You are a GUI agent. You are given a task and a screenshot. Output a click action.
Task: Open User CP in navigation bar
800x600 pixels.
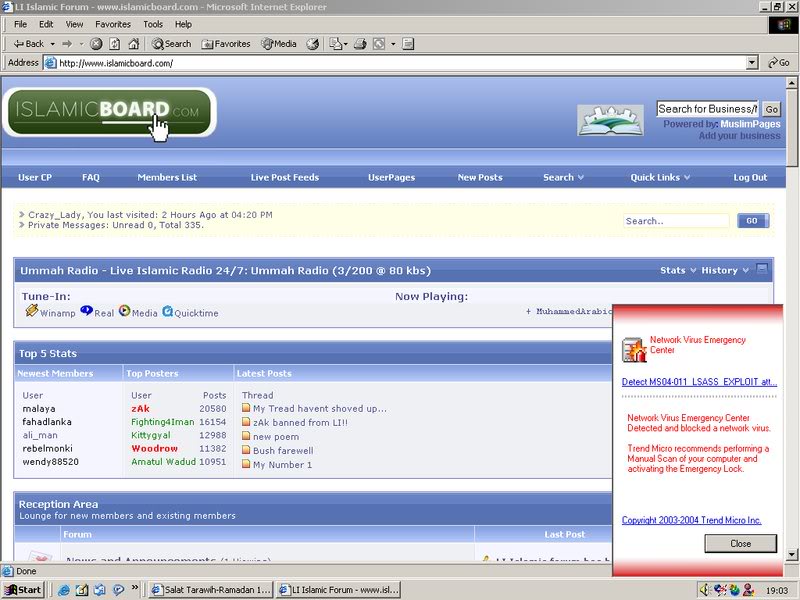pyautogui.click(x=35, y=178)
